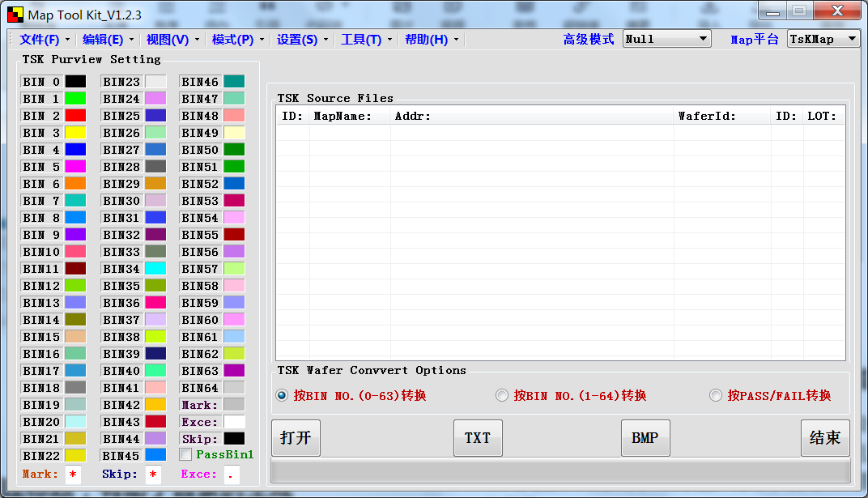Open the 工具(T) menu
This screenshot has width=868, height=498.
(363, 39)
